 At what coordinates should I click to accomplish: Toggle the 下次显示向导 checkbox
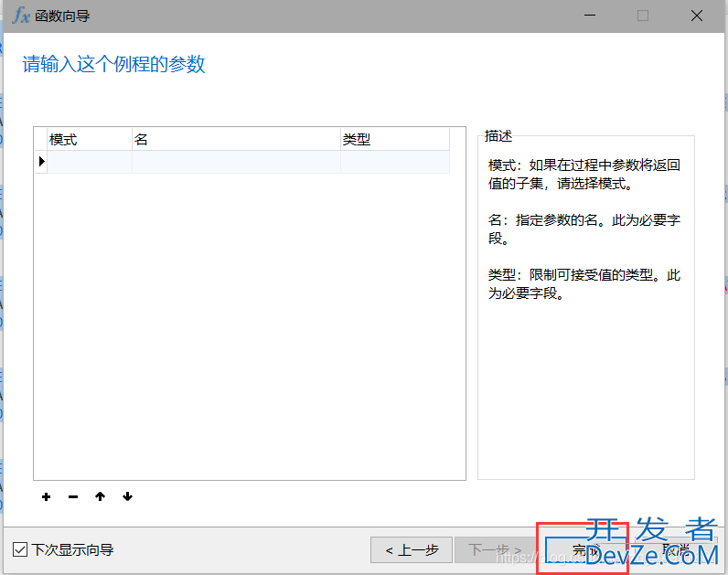point(20,550)
